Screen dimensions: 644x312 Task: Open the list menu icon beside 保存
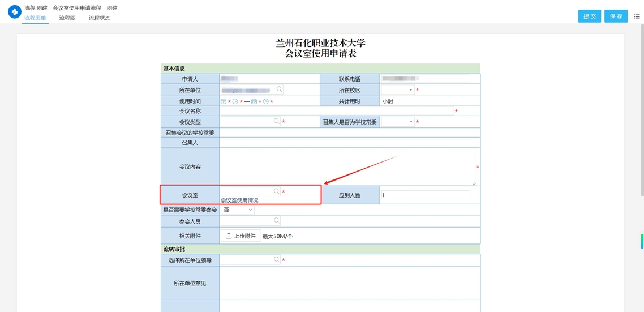637,16
